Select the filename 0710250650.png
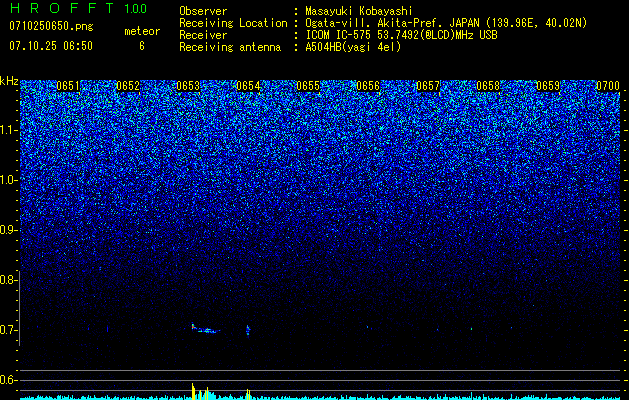 51,26
